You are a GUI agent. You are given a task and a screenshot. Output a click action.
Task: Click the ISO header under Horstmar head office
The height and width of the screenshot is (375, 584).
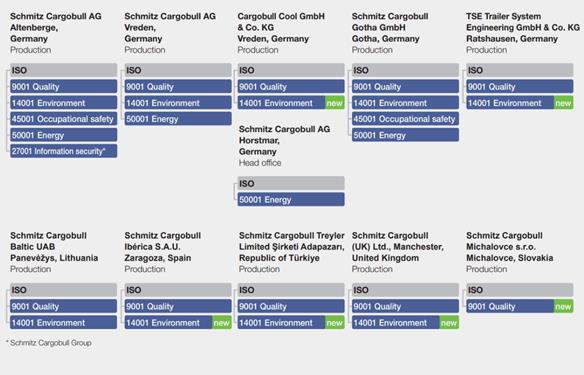tap(291, 183)
